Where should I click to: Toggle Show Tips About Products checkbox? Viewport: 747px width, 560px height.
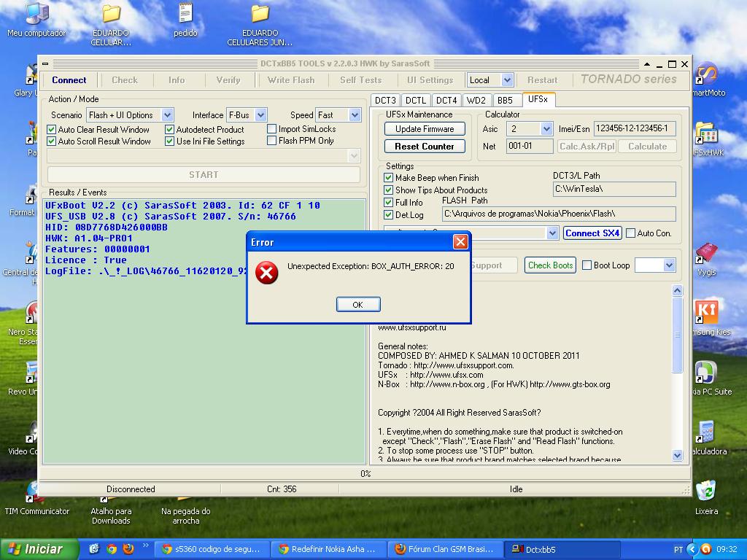tap(388, 190)
